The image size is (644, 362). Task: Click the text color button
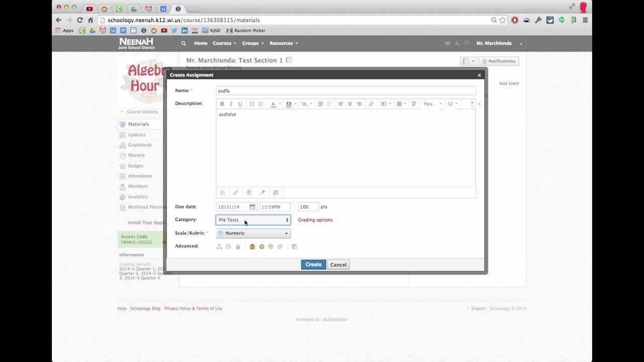273,104
